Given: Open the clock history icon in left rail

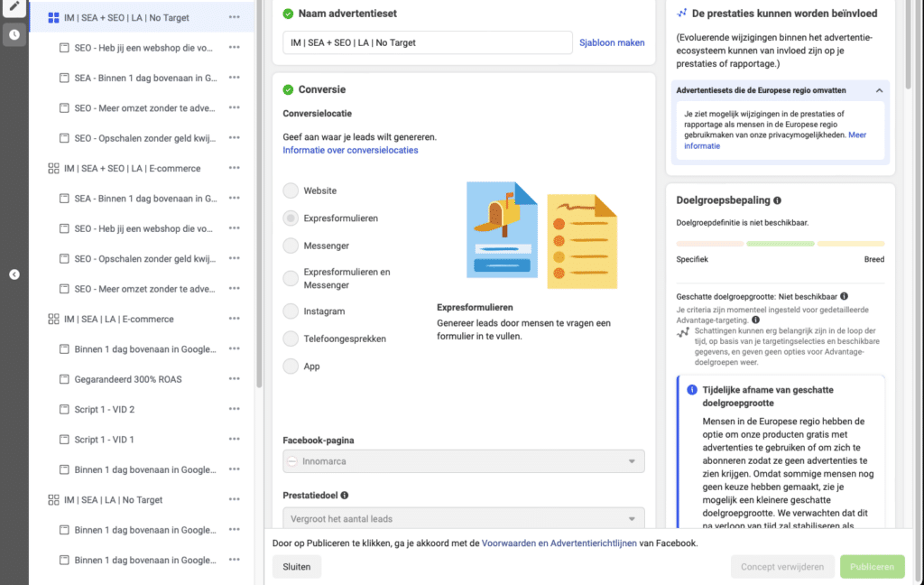Looking at the screenshot, I should tap(14, 35).
